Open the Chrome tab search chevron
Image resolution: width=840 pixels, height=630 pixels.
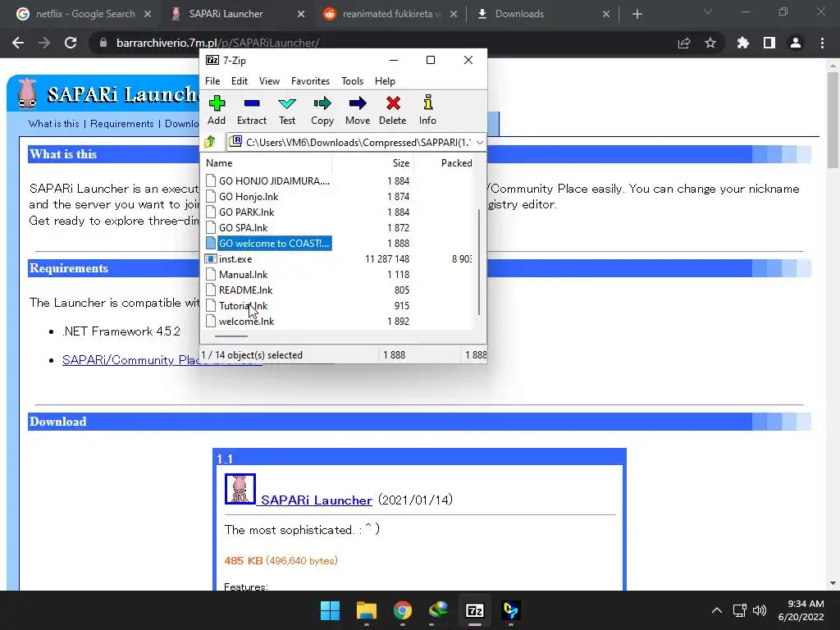click(x=708, y=11)
